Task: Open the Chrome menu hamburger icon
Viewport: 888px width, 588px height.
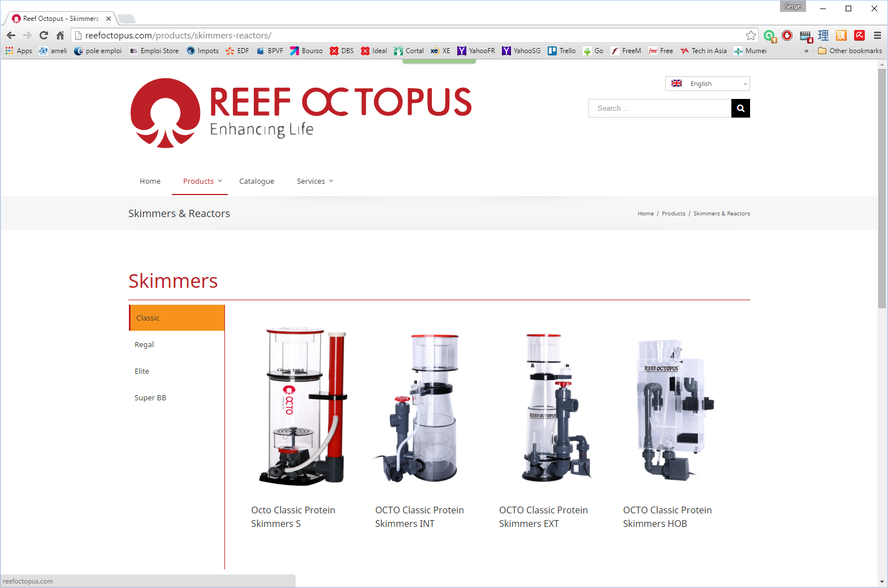Action: 877,35
